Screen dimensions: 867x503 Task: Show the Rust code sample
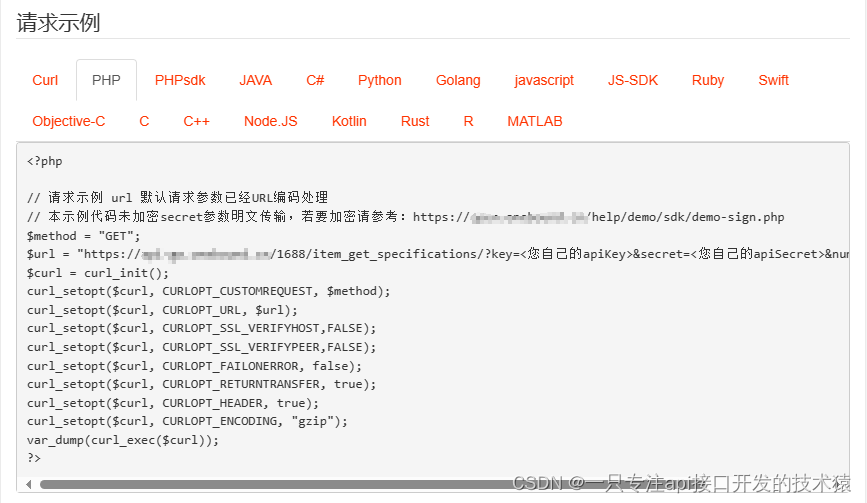[x=415, y=122]
